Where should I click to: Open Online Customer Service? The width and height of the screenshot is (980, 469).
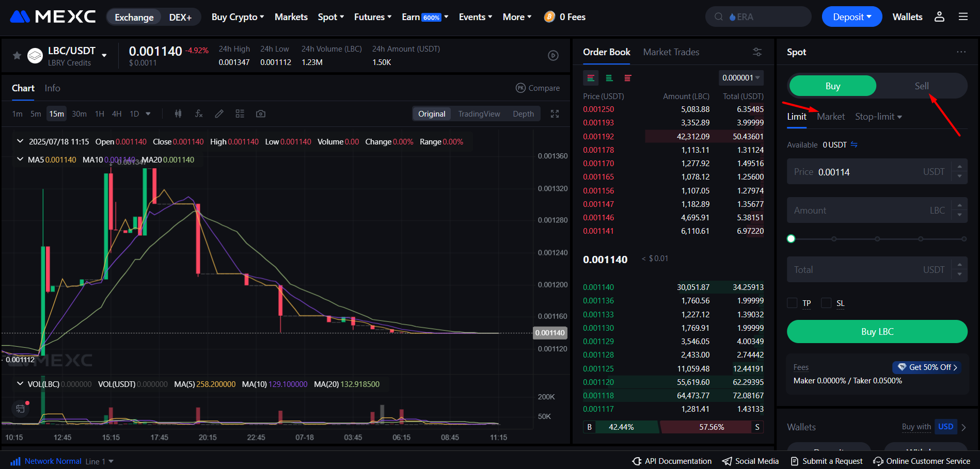coord(922,461)
